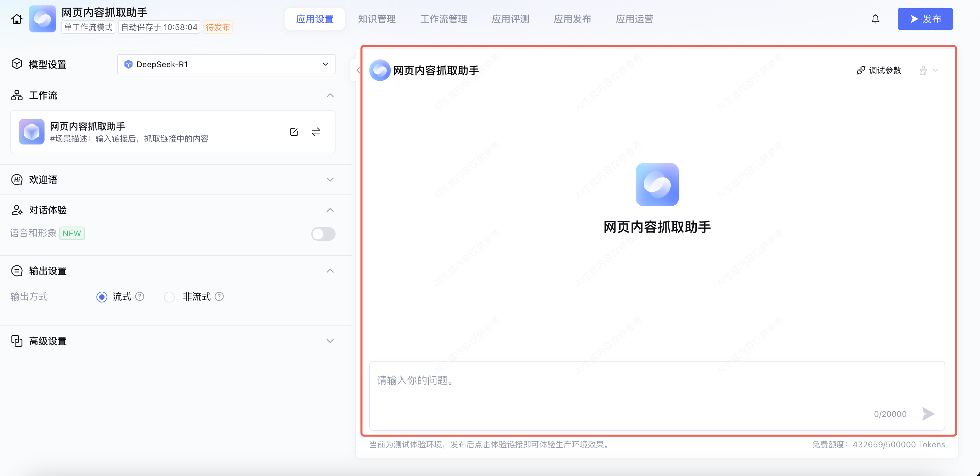The height and width of the screenshot is (476, 980).
Task: Select the 非流式 output radio button
Action: pos(169,297)
